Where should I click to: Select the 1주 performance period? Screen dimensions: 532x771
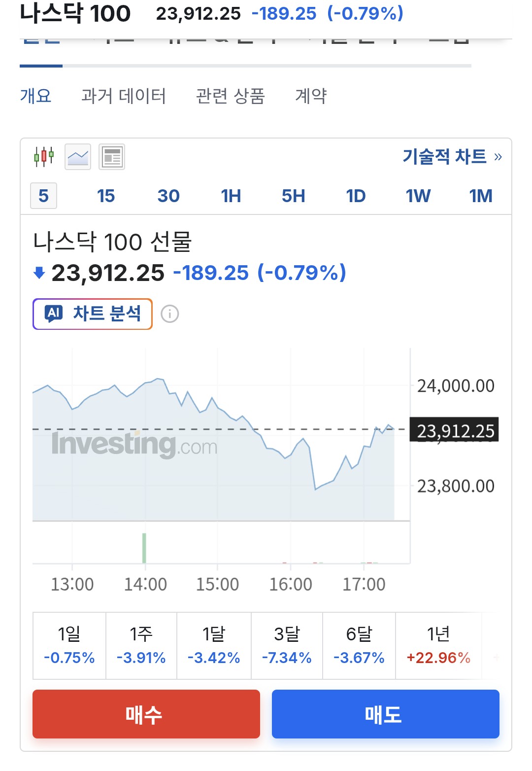(141, 645)
